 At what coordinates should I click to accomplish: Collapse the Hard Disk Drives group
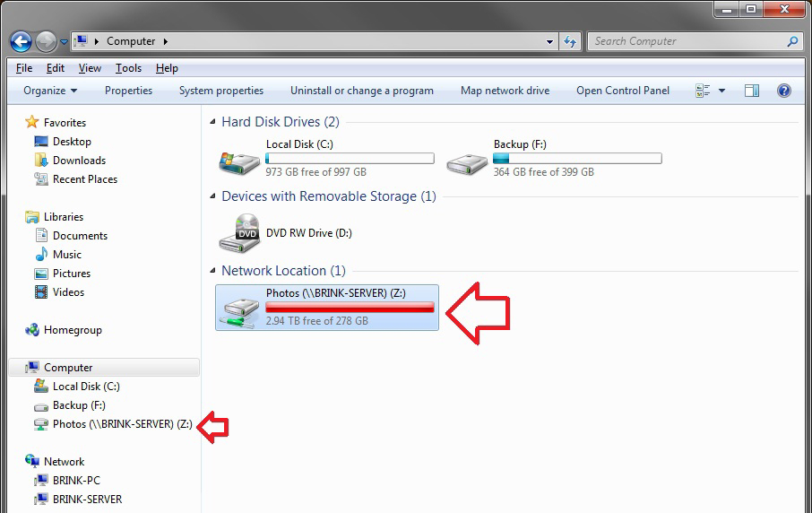click(212, 122)
